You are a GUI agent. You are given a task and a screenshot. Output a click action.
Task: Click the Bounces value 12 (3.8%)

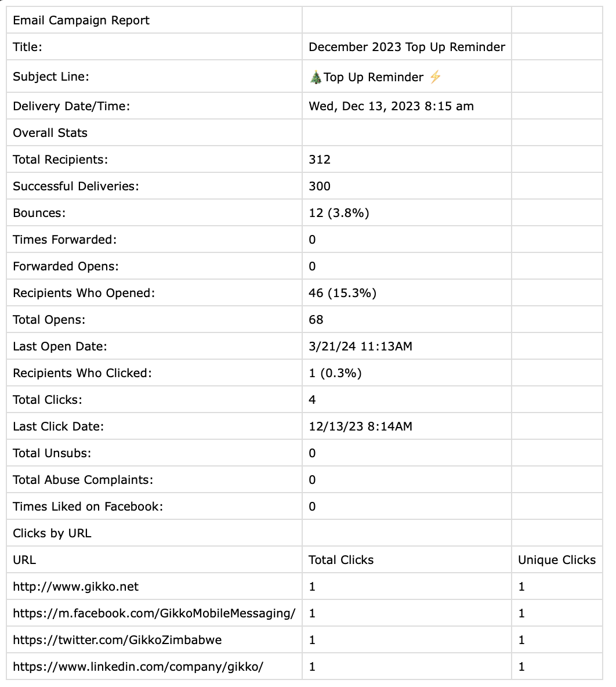click(x=339, y=213)
